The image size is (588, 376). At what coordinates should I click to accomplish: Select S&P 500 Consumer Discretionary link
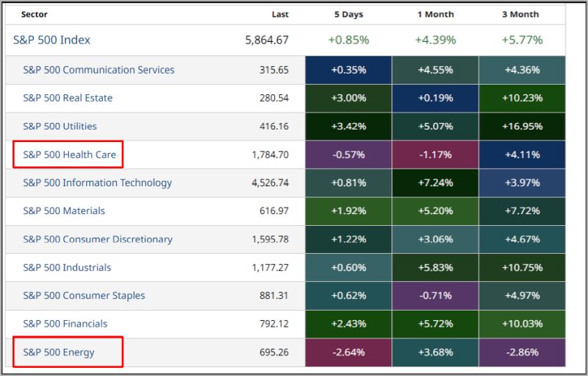coord(98,239)
